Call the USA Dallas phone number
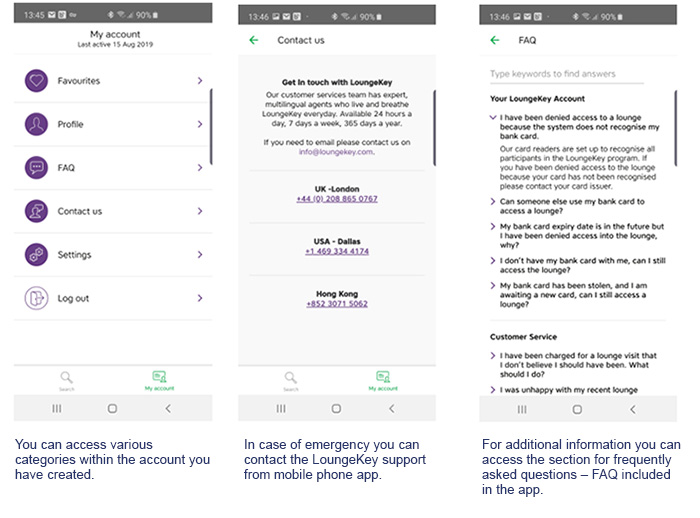This screenshot has height=518, width=700. 336,252
